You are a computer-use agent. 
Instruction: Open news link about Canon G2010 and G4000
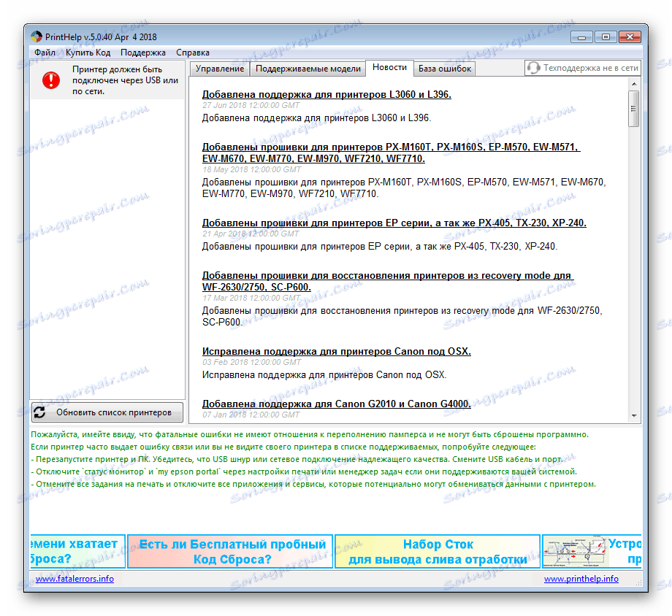pyautogui.click(x=337, y=404)
